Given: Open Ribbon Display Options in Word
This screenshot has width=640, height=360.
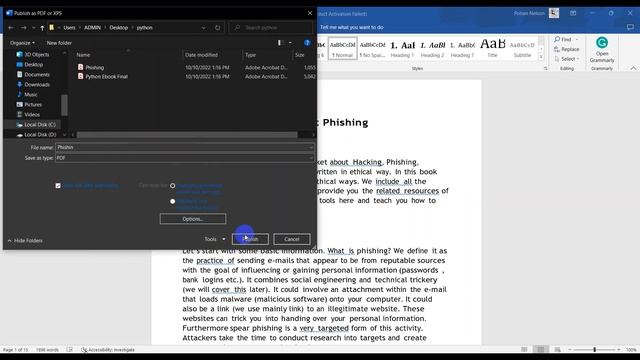Looking at the screenshot, I should (573, 13).
